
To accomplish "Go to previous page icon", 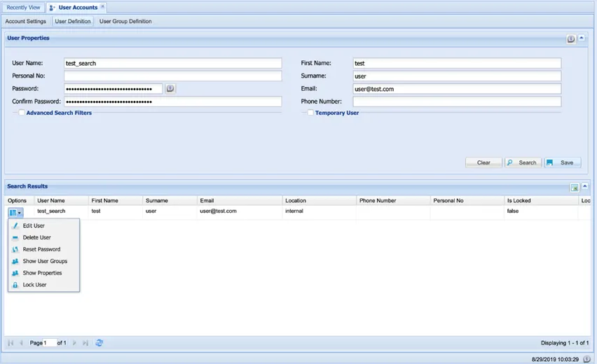I will click(21, 343).
